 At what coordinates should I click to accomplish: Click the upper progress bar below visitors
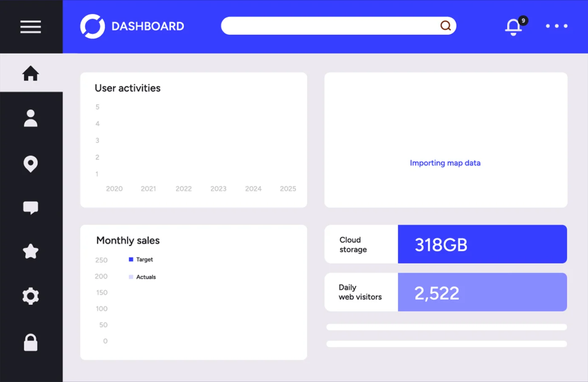(446, 327)
